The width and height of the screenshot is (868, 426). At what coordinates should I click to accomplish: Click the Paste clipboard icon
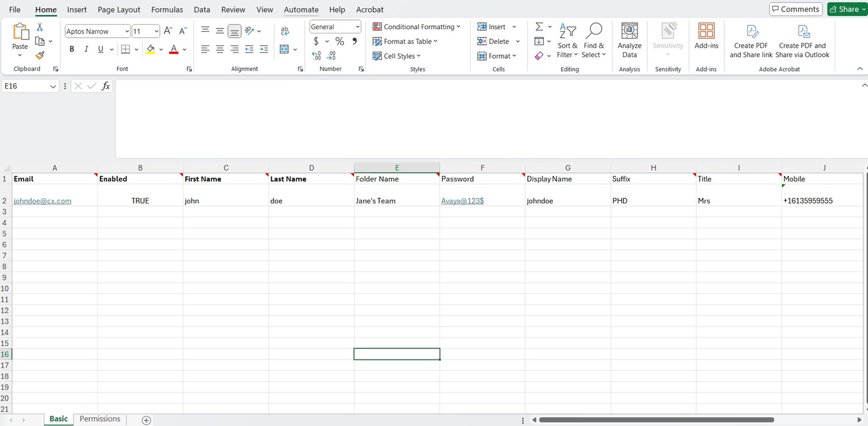[20, 32]
